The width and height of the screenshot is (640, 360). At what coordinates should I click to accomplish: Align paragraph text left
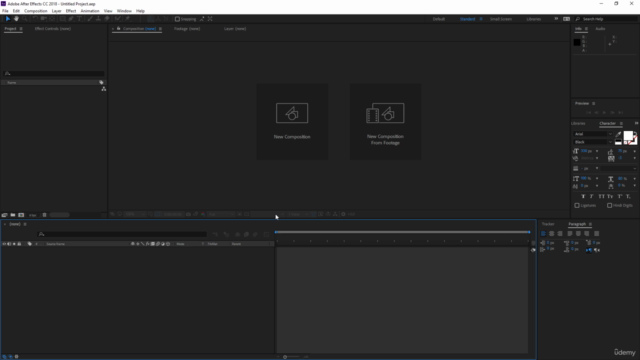[x=543, y=233]
